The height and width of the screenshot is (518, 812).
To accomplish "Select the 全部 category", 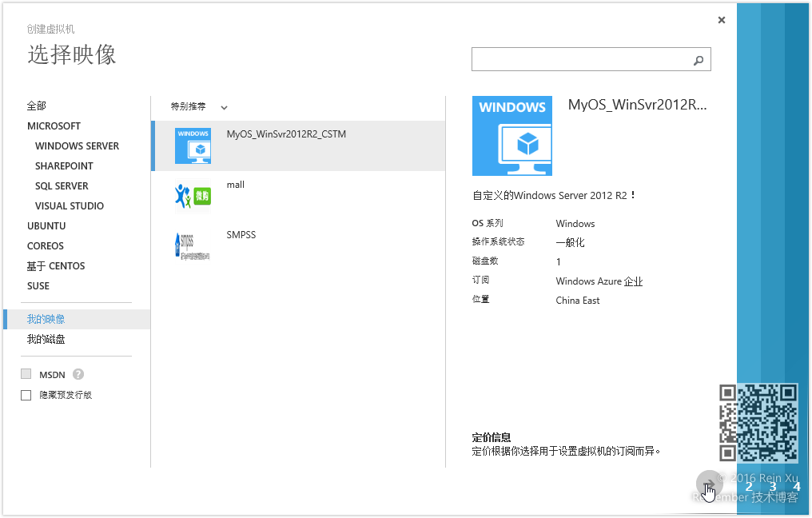I will pos(37,106).
